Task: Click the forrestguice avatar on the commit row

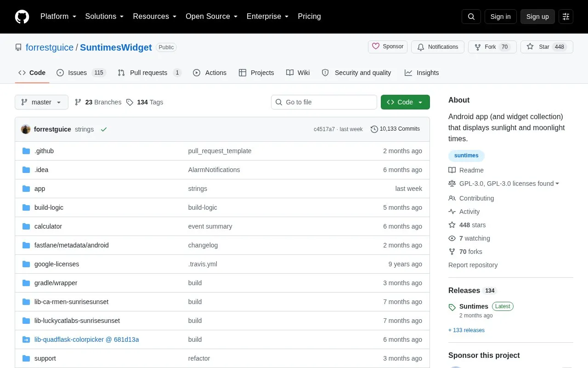Action: [x=26, y=129]
